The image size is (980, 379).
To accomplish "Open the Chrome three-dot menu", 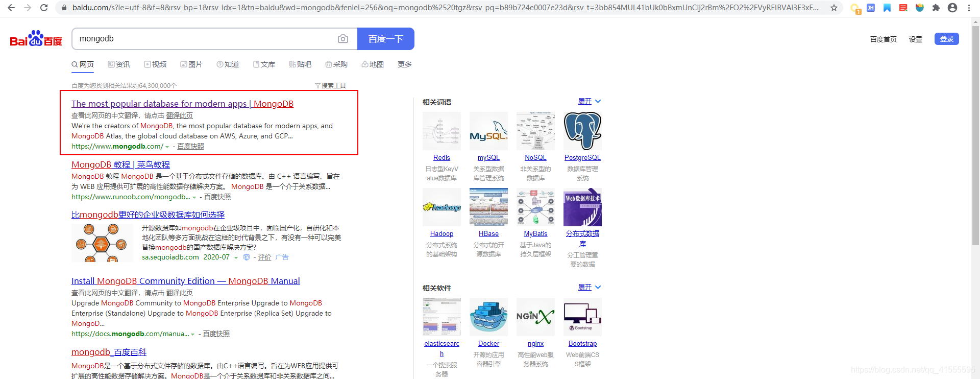I will (969, 8).
